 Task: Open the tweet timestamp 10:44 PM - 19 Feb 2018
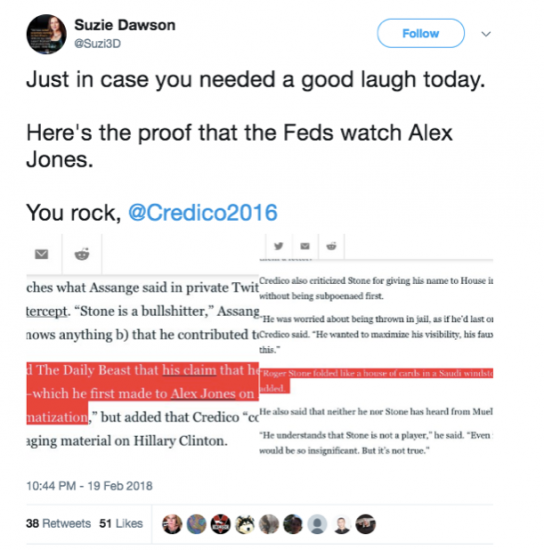pos(89,486)
